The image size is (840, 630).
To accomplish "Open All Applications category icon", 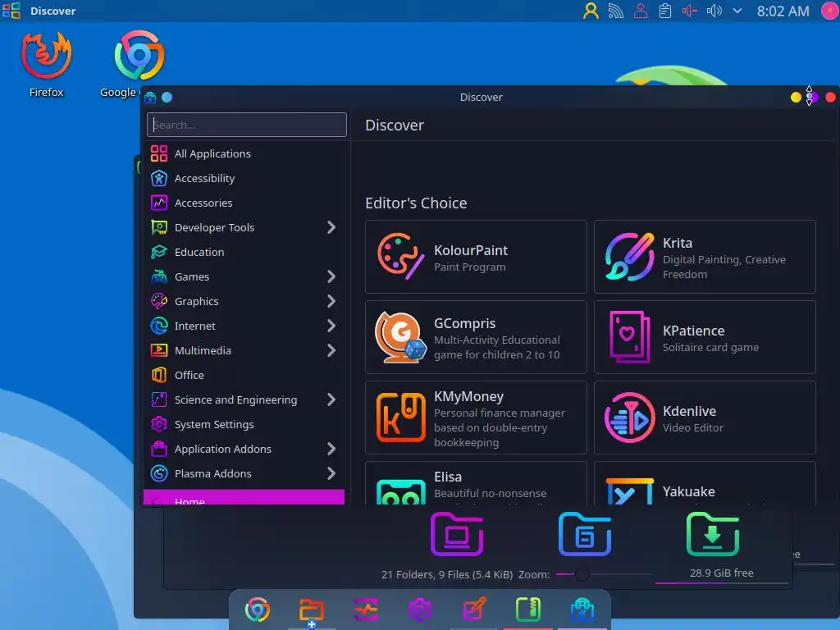I will [158, 153].
